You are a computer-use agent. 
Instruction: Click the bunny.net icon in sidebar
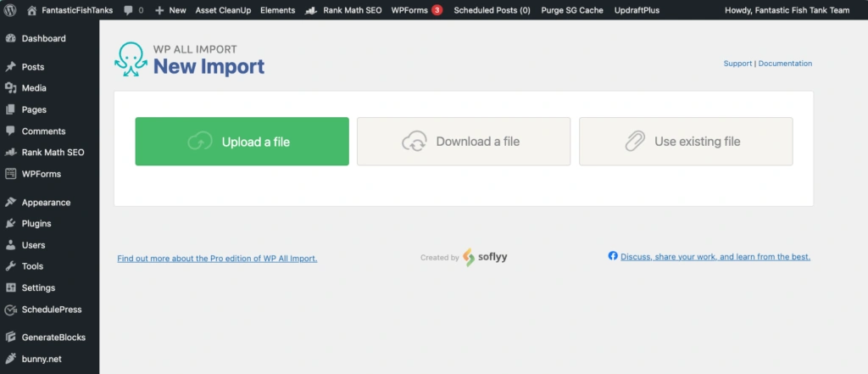(x=10, y=359)
